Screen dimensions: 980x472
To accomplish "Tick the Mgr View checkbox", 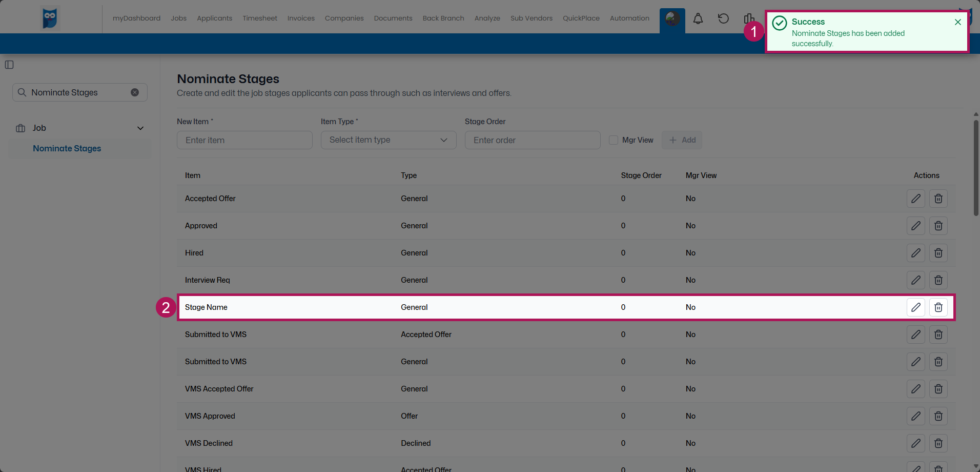I will click(614, 140).
